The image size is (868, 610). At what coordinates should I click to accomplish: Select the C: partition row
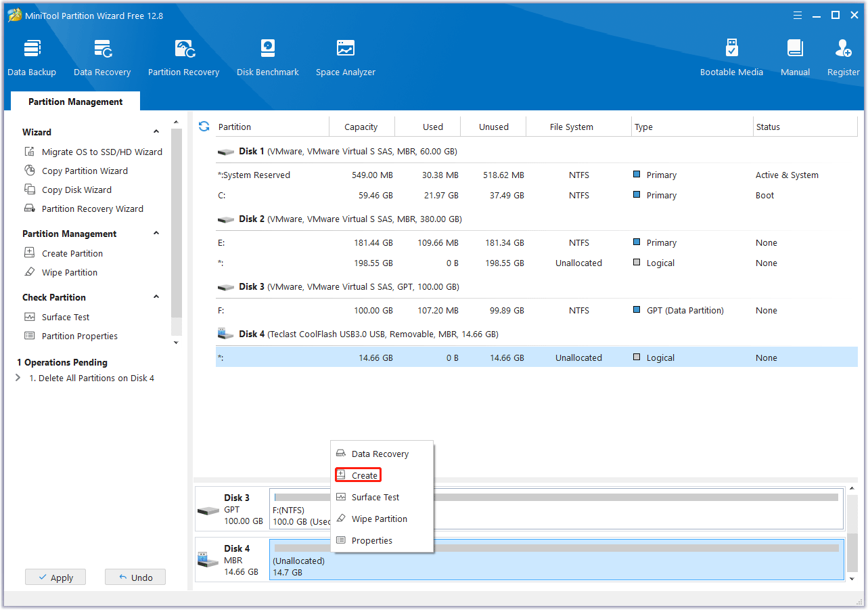(x=536, y=195)
